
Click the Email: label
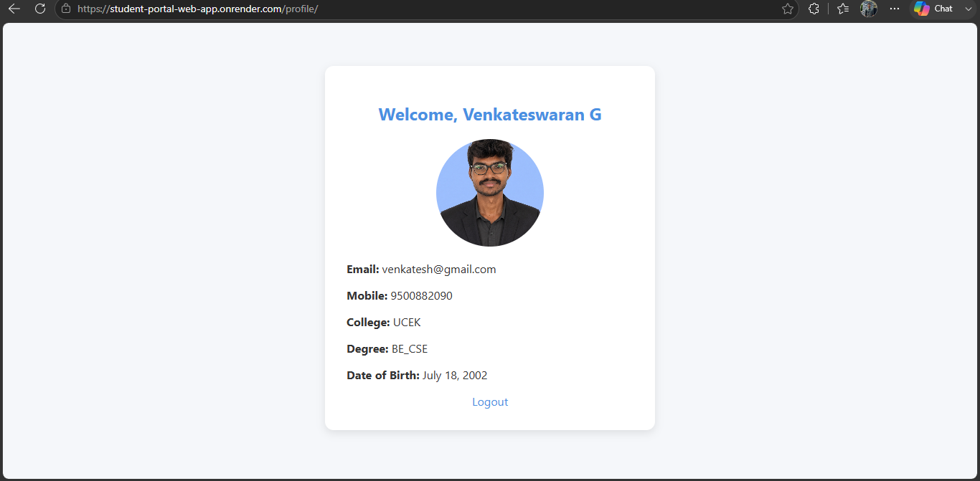[363, 270]
